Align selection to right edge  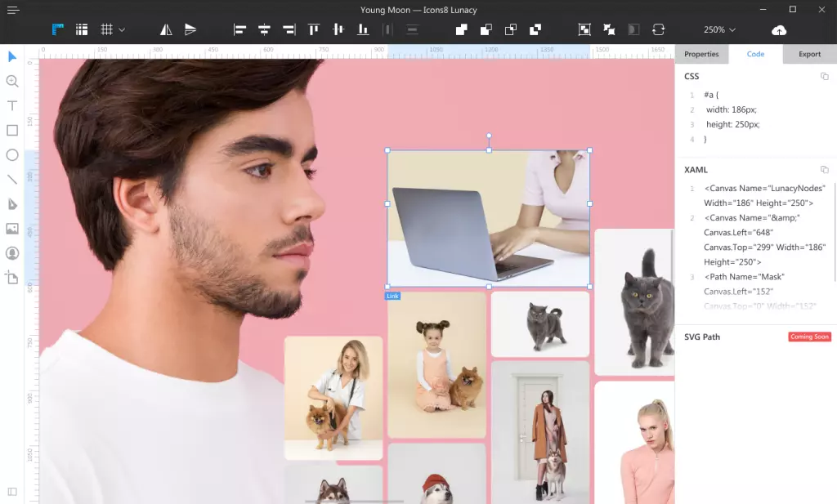289,29
